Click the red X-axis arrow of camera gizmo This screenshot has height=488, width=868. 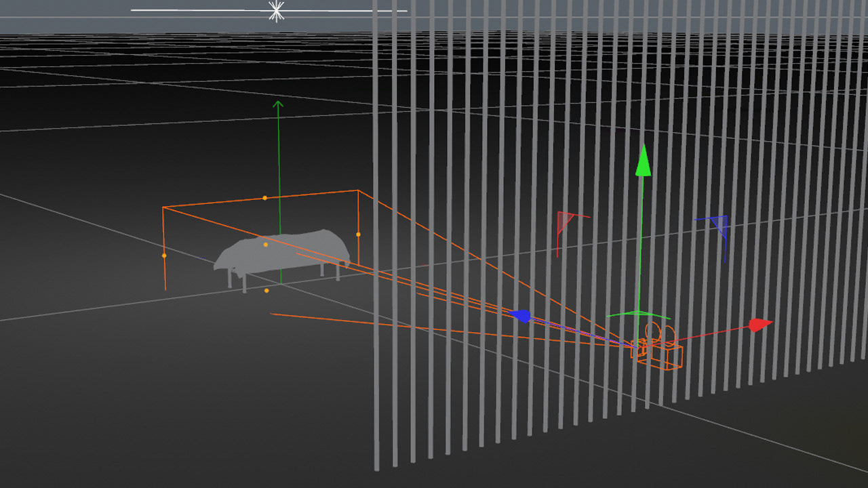760,325
